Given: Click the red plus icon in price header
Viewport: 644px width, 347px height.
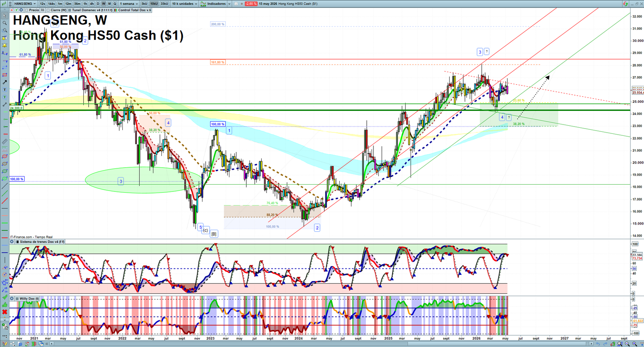Looking at the screenshot, I should pos(12,10).
